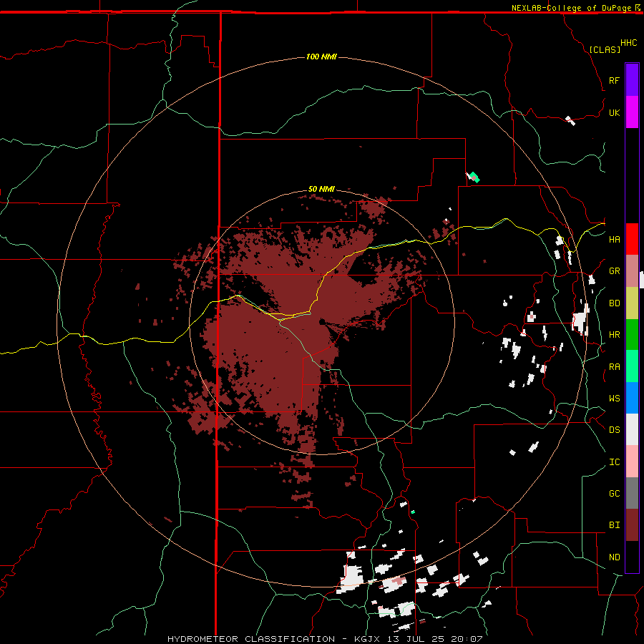Click the IC legend label
Image resolution: width=644 pixels, height=644 pixels.
click(614, 462)
